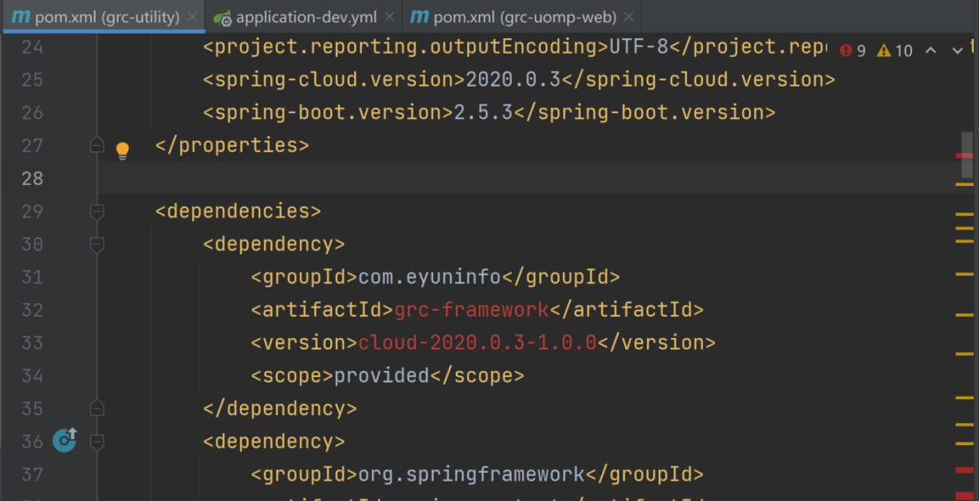Click the red error count indicator
980x501 pixels.
[x=853, y=50]
